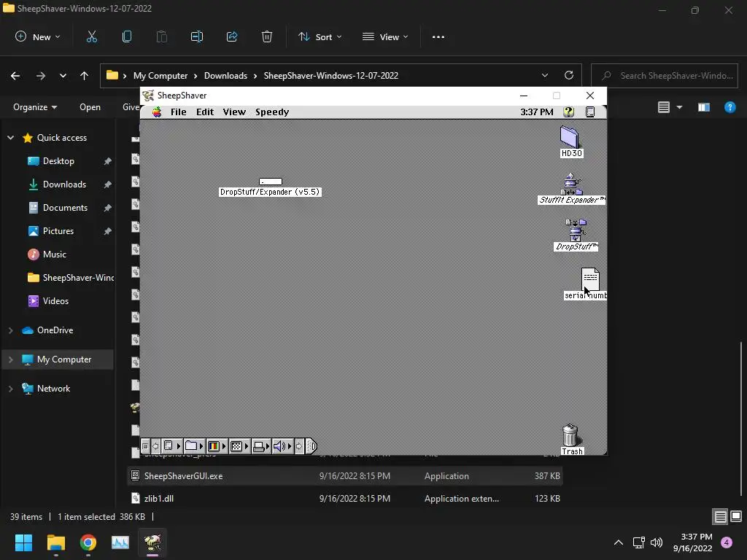
Task: Open the Mac application switcher icon
Action: [589, 112]
